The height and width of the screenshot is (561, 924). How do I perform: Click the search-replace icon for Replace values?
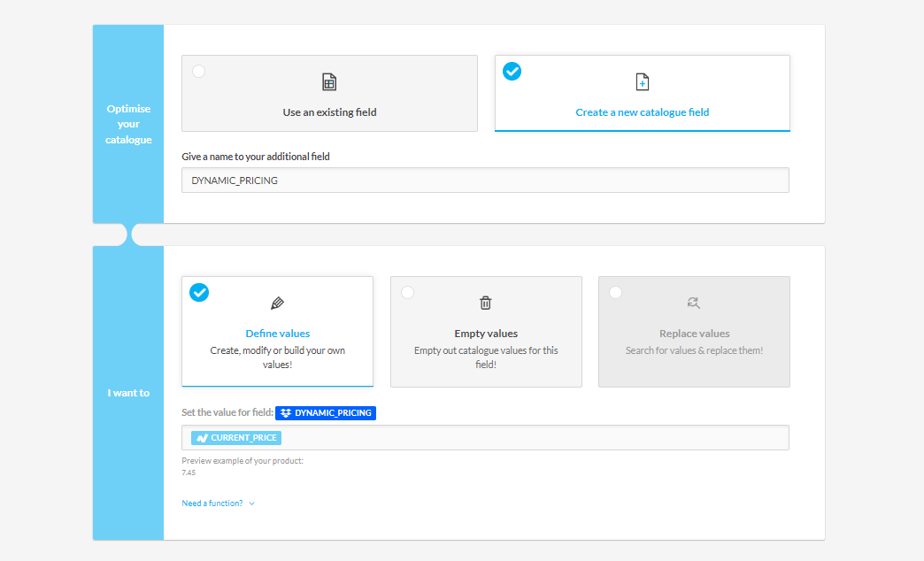pyautogui.click(x=694, y=303)
